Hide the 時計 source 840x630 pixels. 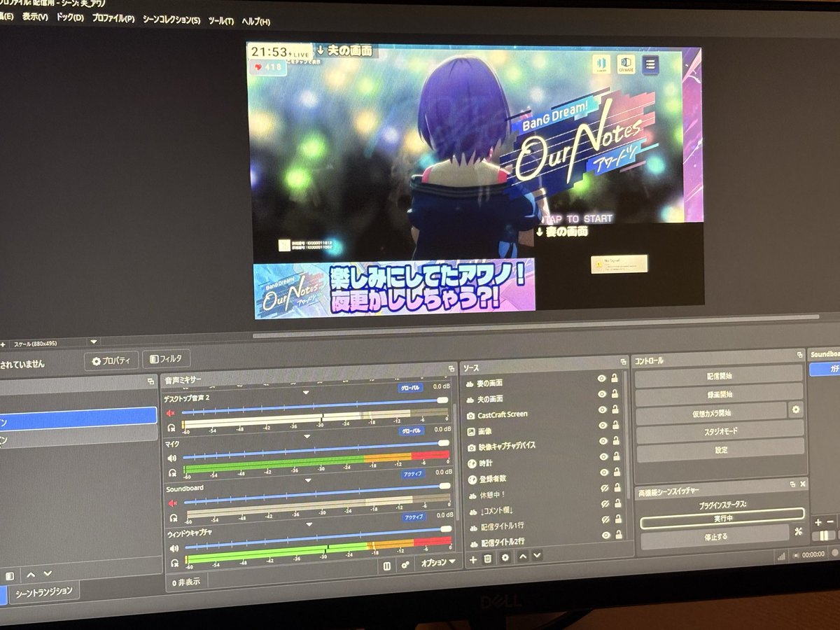[603, 456]
